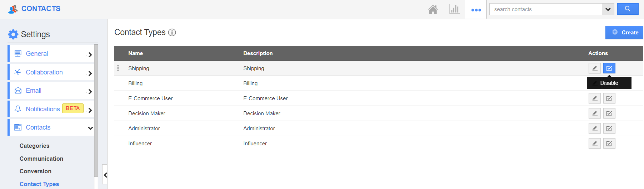Toggle E-Commerce User enabled status

(609, 98)
